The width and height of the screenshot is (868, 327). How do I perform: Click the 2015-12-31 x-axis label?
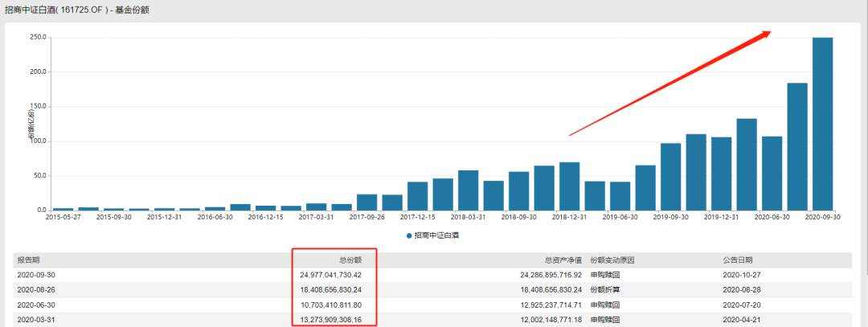[x=164, y=218]
